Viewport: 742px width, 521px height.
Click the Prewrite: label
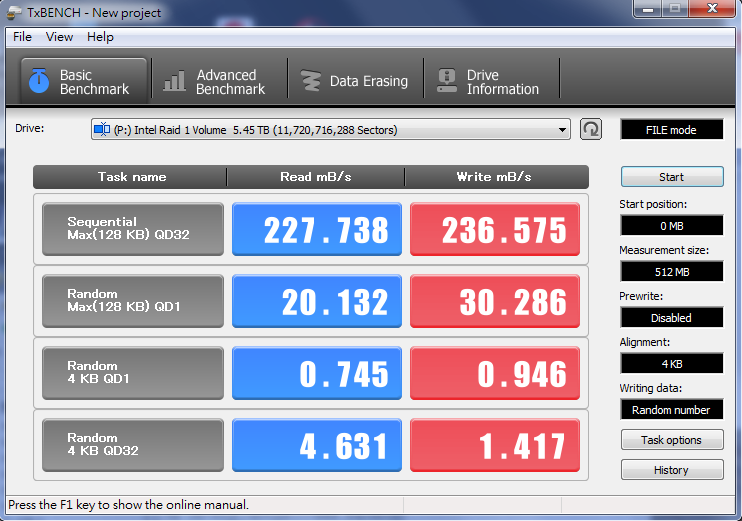click(x=641, y=296)
